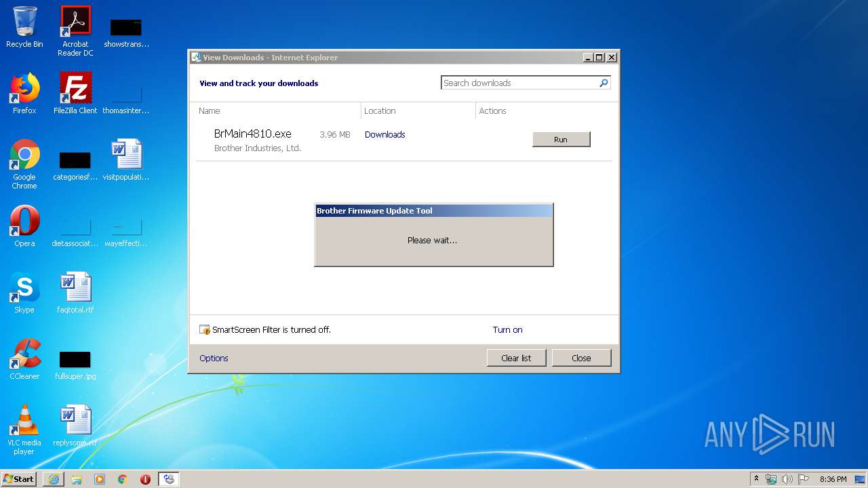Open FileZilla Client shortcut
The image size is (868, 488).
[75, 94]
